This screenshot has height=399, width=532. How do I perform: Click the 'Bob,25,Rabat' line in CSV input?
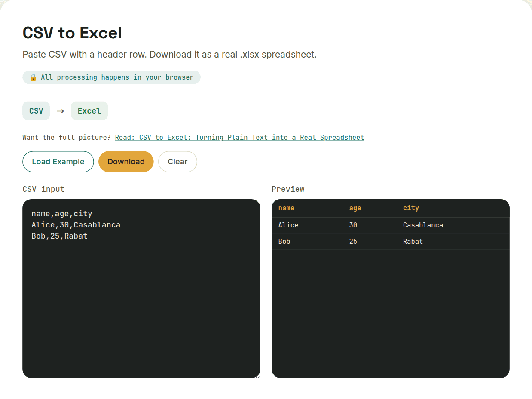point(59,236)
